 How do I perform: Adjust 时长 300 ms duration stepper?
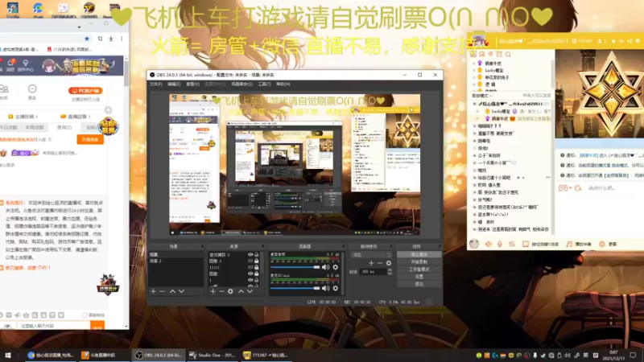[390, 272]
